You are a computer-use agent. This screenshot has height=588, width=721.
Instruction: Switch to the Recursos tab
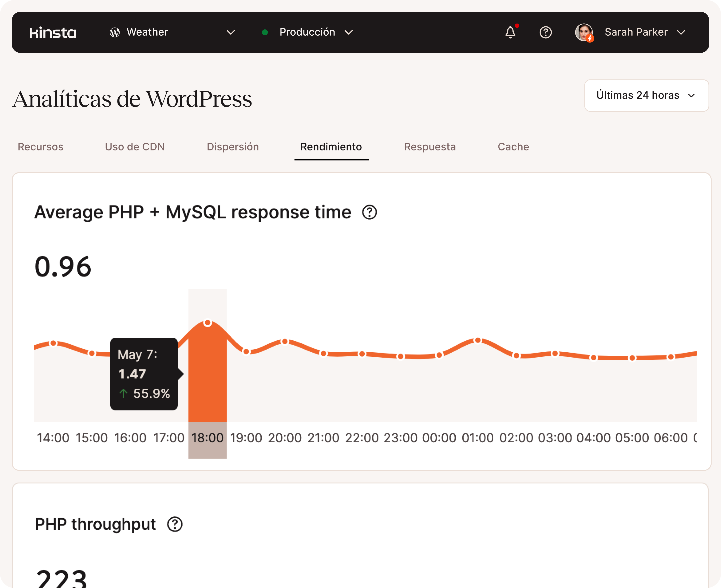tap(40, 147)
